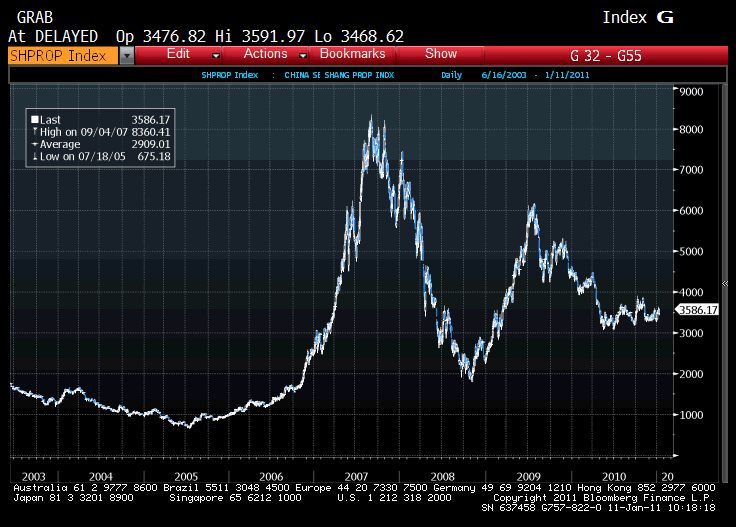
Task: Click the Low value 675.18 in legend
Action: tap(154, 156)
